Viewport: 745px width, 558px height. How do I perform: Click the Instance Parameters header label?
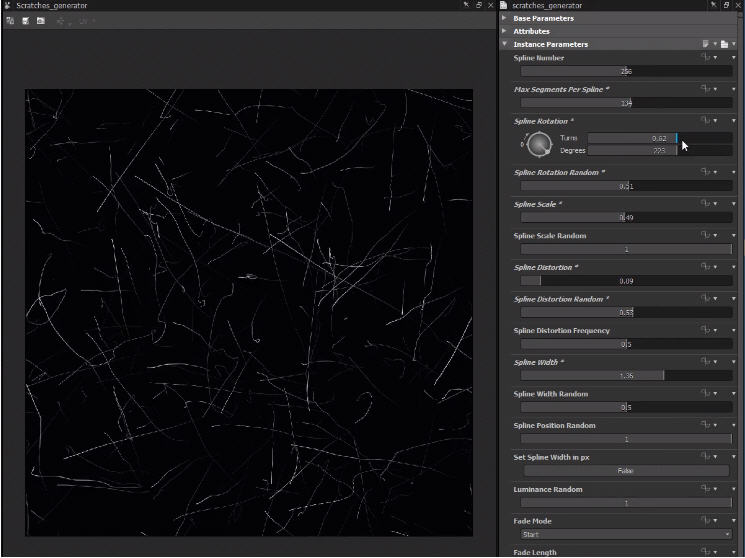tap(550, 44)
